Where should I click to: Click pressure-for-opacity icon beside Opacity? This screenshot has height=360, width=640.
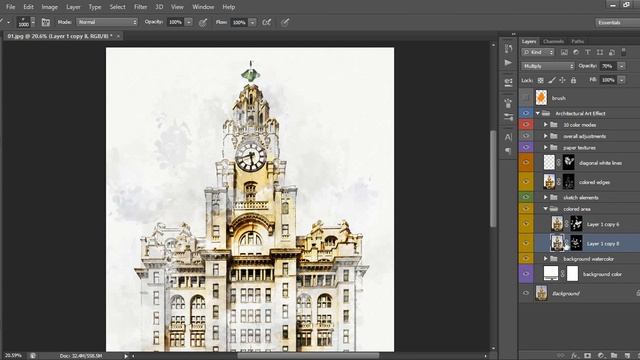click(x=203, y=22)
